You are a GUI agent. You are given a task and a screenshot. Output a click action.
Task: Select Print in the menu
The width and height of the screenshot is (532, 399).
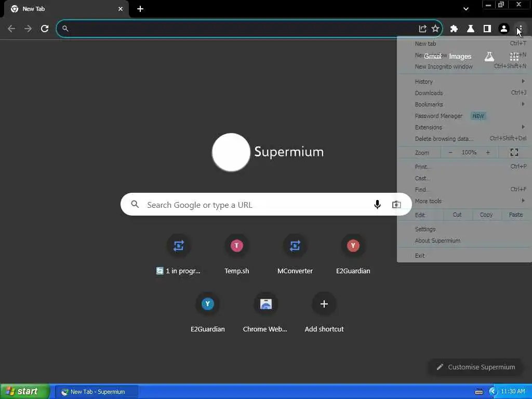(x=465, y=167)
